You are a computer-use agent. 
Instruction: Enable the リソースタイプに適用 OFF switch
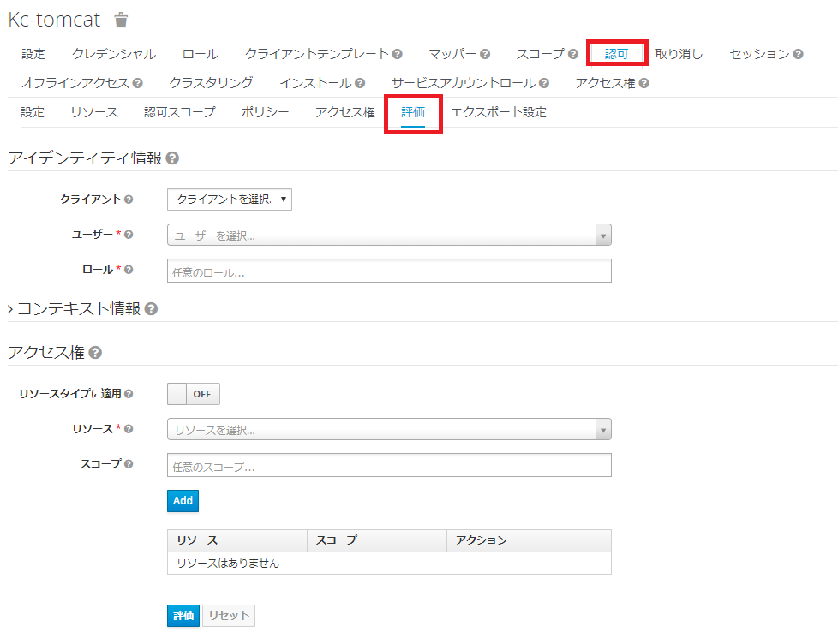pyautogui.click(x=193, y=394)
